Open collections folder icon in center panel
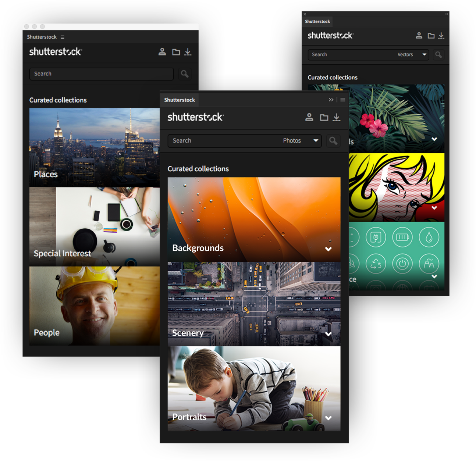Screen dimensions: 476x461 (x=324, y=118)
